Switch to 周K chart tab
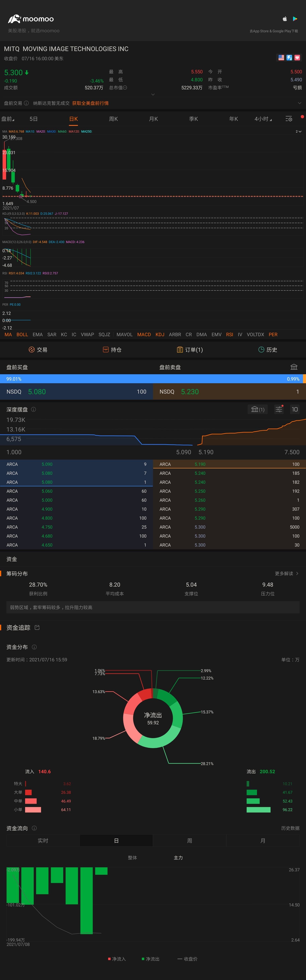This screenshot has height=980, width=306. click(113, 119)
